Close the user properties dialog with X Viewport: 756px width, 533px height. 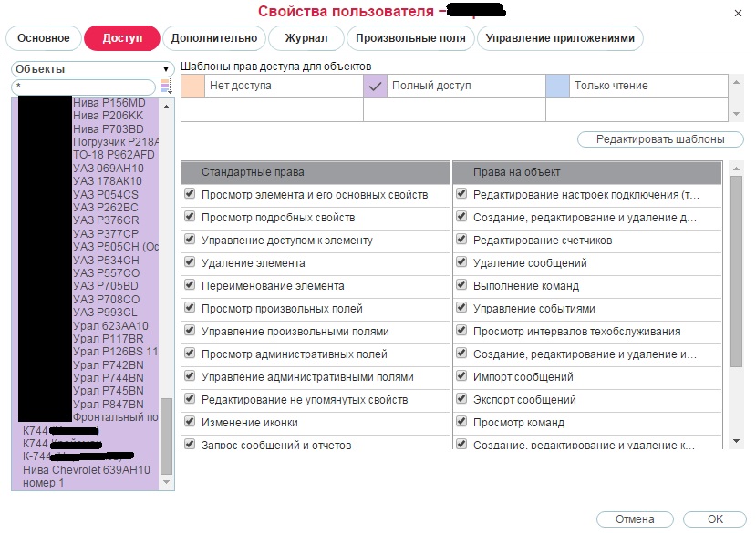click(x=737, y=13)
